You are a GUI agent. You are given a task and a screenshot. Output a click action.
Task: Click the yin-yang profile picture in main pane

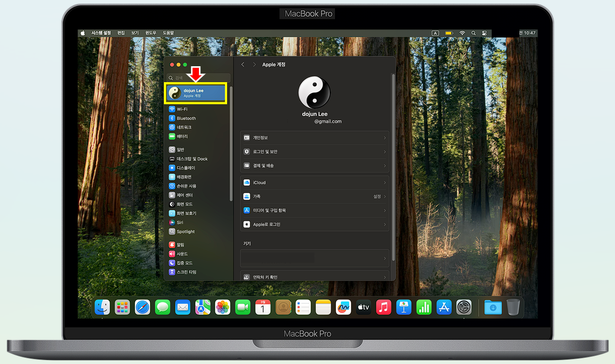pos(314,92)
